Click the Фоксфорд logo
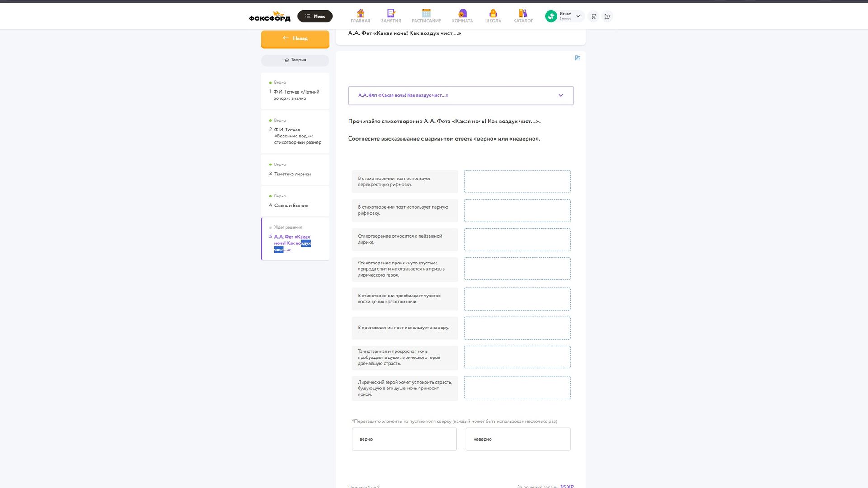This screenshot has height=488, width=868. click(269, 17)
